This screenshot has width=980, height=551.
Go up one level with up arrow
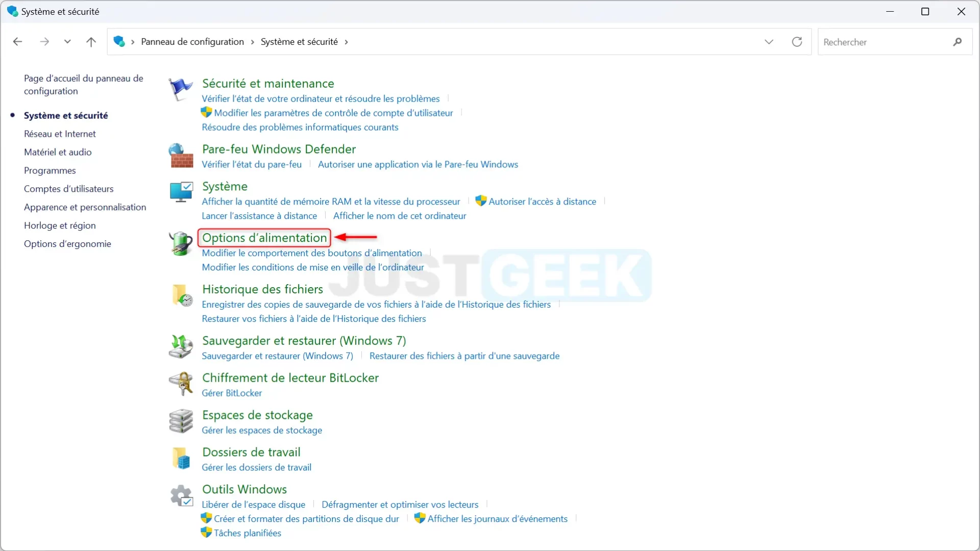click(91, 42)
